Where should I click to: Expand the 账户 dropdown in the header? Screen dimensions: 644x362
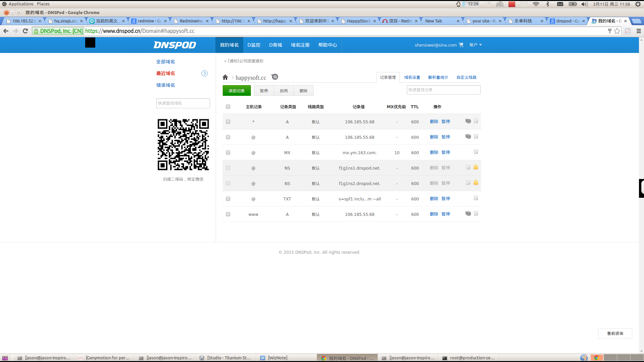475,45
